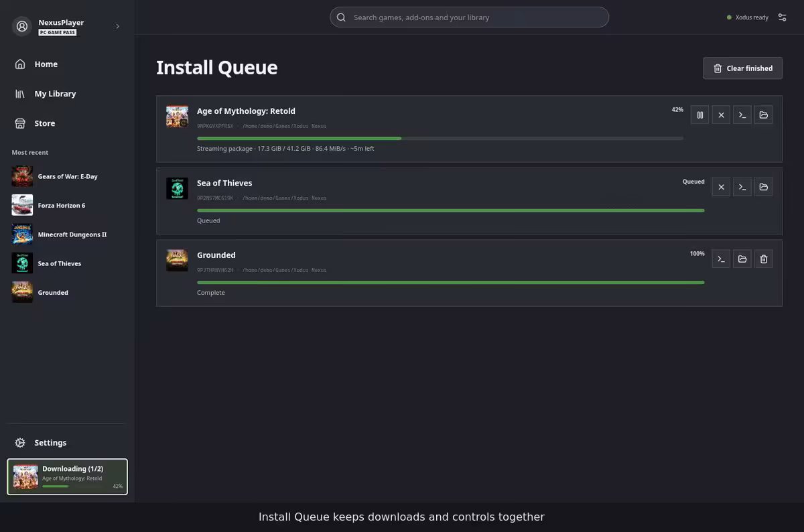Cancel the Age of Mythology: Retold download
The image size is (804, 532).
[x=721, y=115]
